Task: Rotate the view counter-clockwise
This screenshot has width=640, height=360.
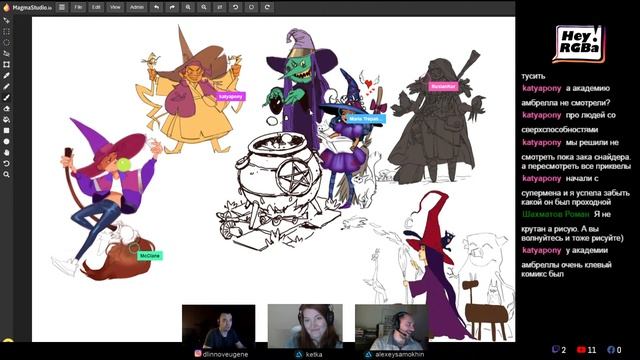Action: (236, 7)
